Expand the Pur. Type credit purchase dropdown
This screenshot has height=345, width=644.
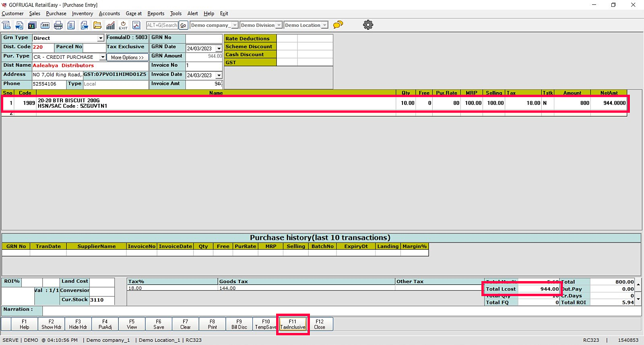pos(103,57)
